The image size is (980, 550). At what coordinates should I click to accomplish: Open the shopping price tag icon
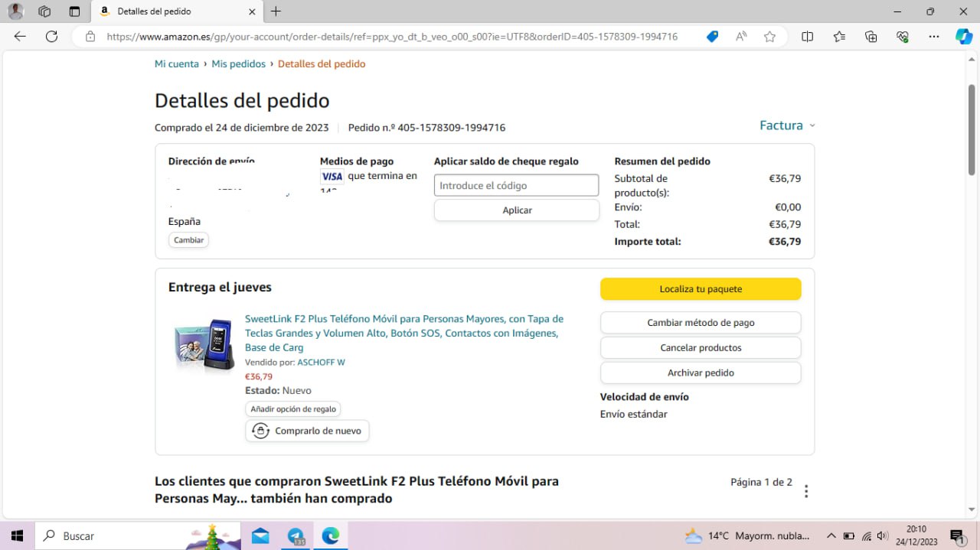(x=712, y=36)
